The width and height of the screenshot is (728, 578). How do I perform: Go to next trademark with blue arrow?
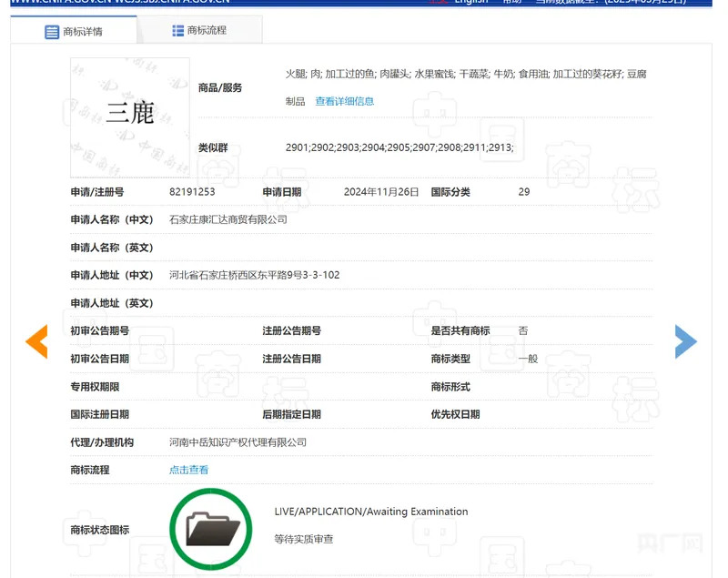coord(685,341)
